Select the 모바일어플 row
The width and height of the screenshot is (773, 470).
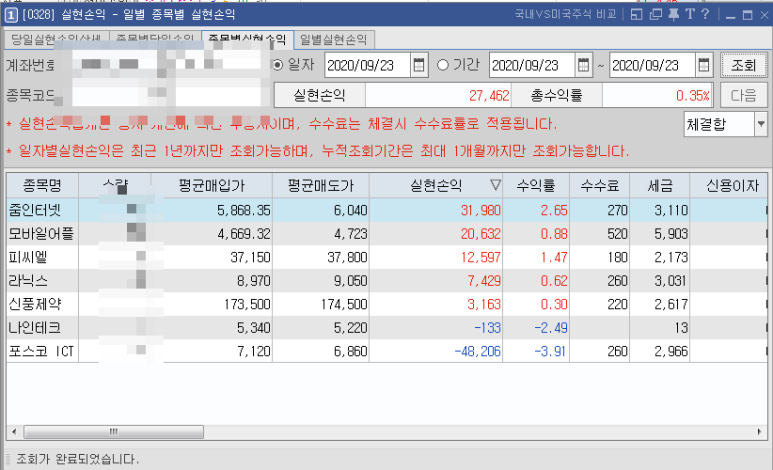[x=387, y=234]
